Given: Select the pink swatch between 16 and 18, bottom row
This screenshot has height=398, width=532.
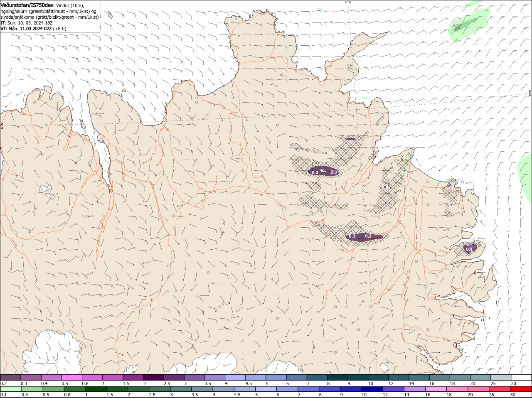Looking at the screenshot, I should click(x=436, y=389).
